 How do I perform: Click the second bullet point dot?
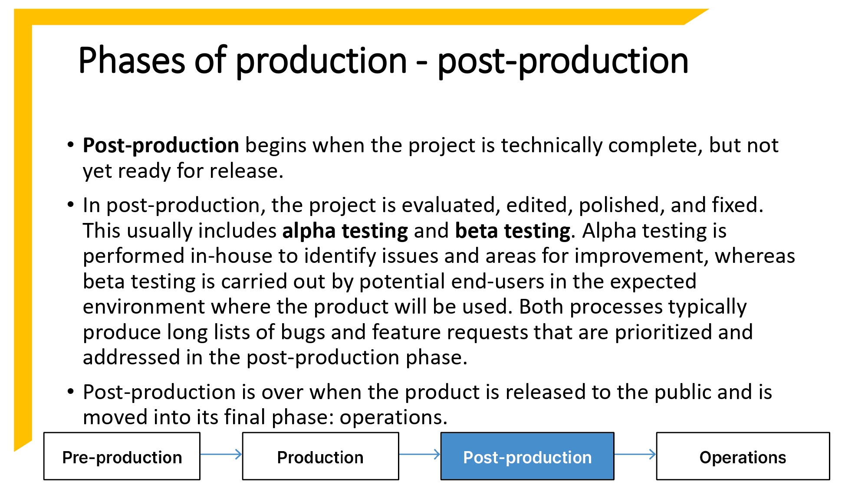coord(71,204)
